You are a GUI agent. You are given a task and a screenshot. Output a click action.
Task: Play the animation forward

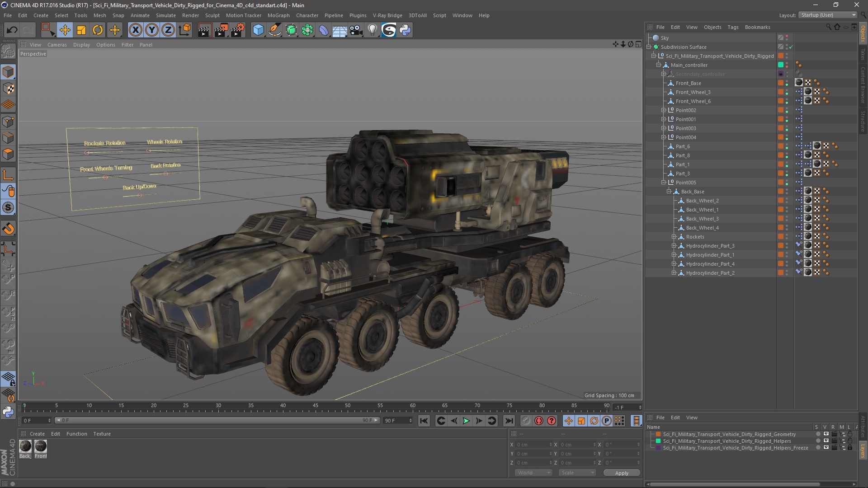(x=466, y=421)
